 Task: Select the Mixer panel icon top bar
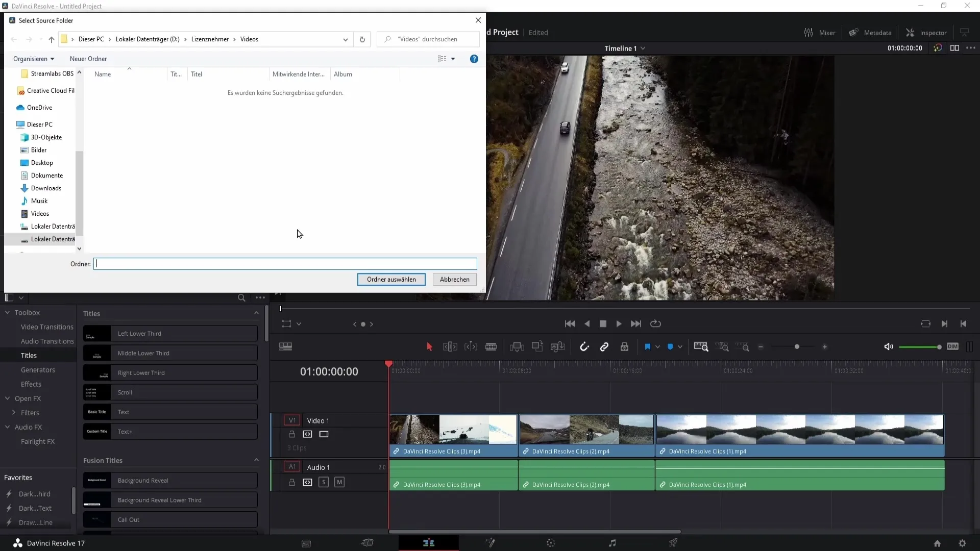(x=808, y=32)
